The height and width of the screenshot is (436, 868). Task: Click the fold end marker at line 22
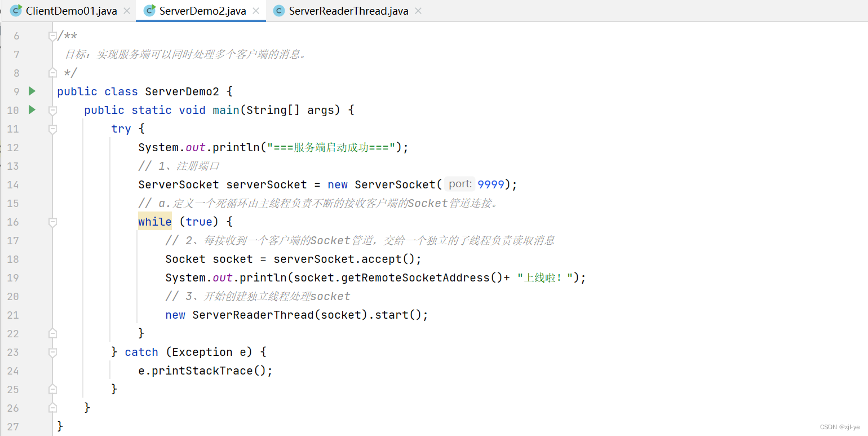[x=52, y=333]
